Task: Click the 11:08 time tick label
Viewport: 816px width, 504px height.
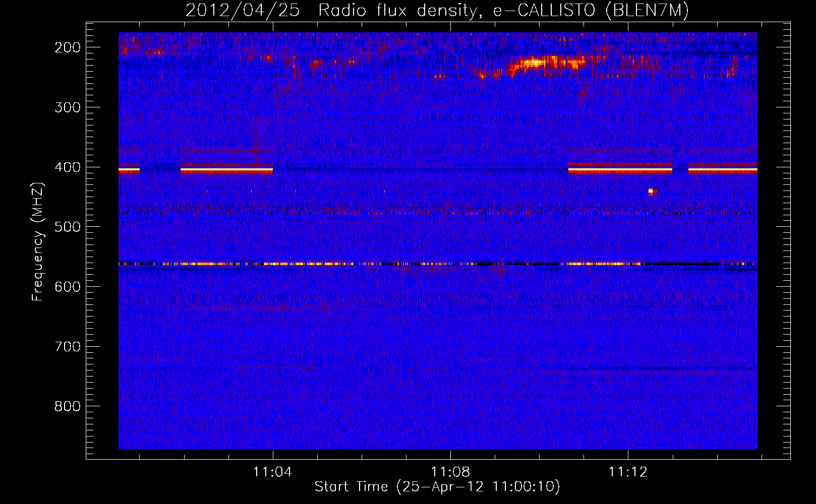Action: tap(450, 472)
